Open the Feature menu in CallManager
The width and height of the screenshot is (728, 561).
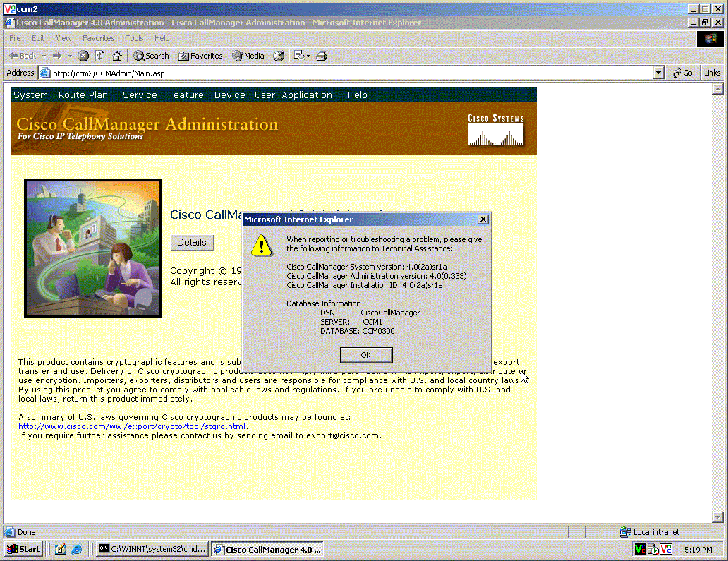coord(186,95)
